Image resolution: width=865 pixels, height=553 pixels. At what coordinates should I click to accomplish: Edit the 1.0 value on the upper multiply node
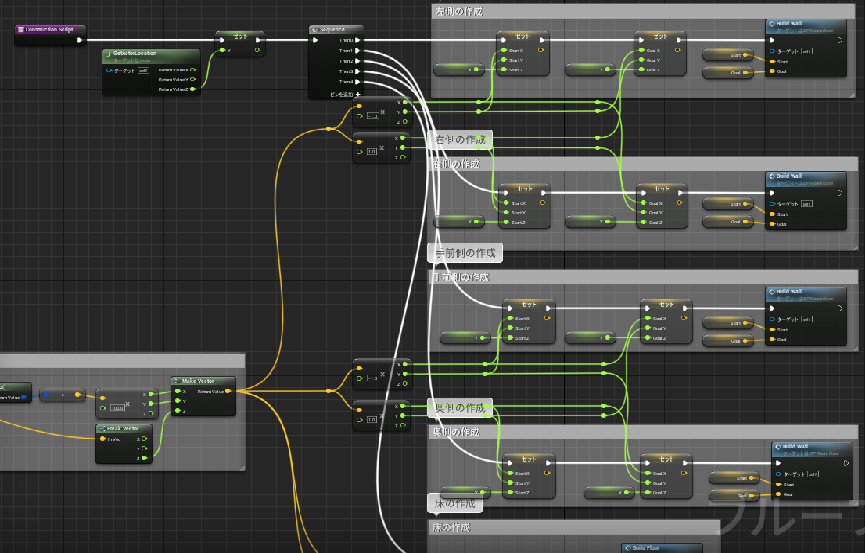372,151
